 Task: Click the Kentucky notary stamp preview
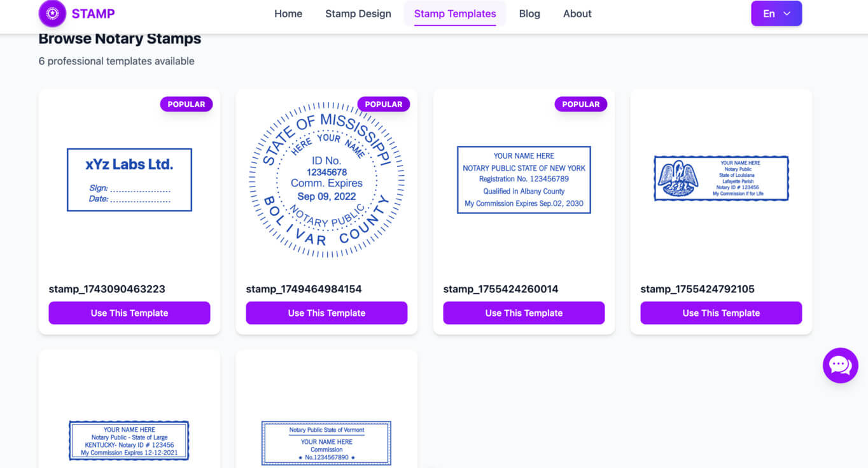click(129, 441)
